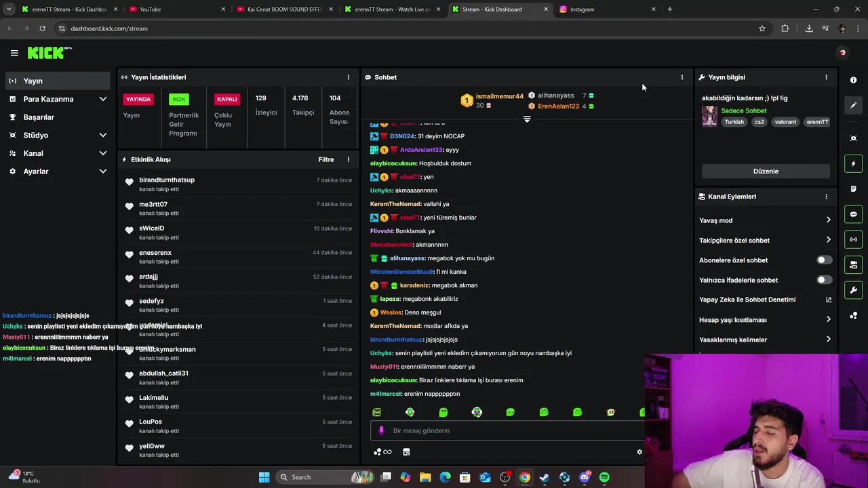
Task: Open external link icon for Yapay Zeka Sohbet Denetimi
Action: pos(828,300)
